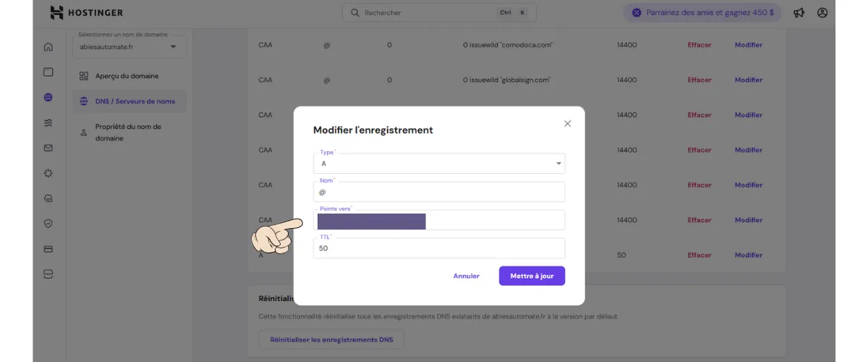Open the user profile icon
The width and height of the screenshot is (868, 362).
click(x=822, y=13)
